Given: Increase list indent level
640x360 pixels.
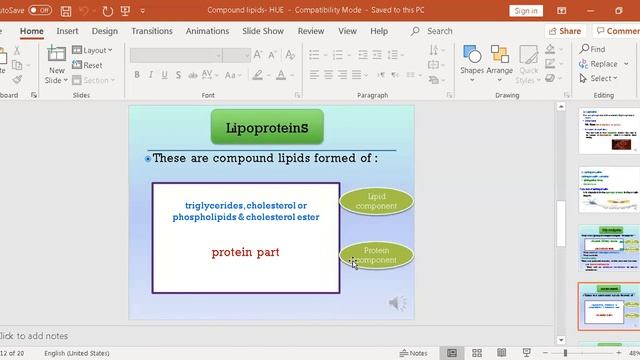Looking at the screenshot, I should point(377,54).
